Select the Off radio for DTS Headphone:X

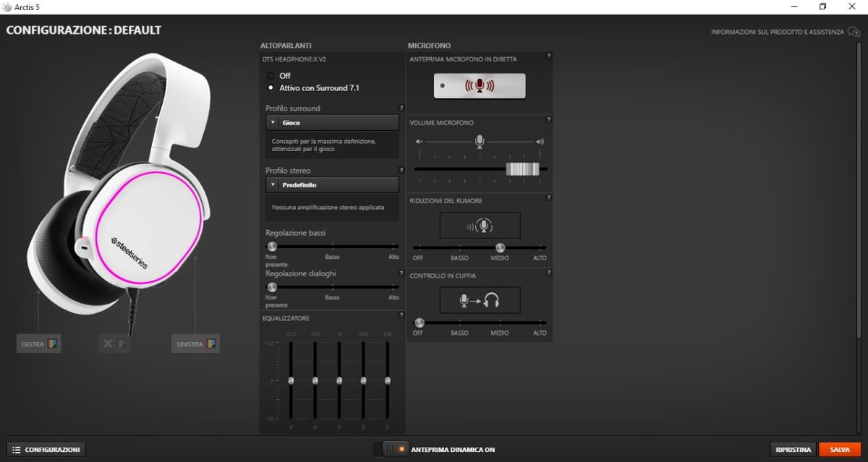click(271, 75)
